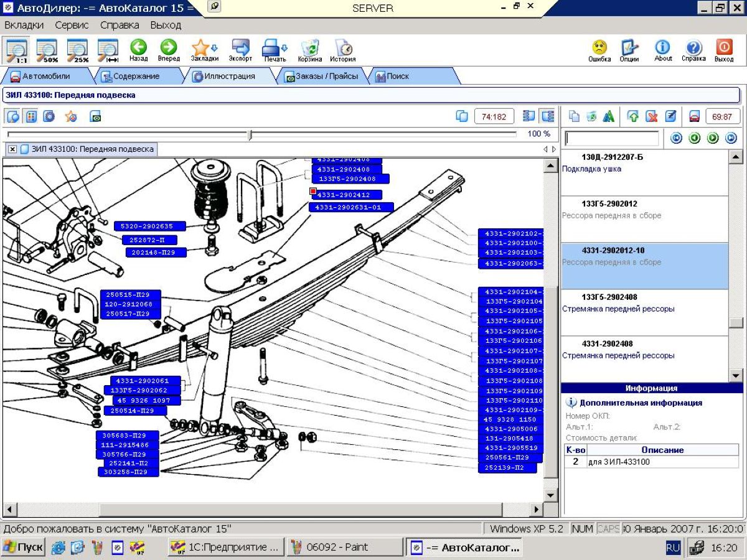Toggle the 1:1 zoom mode button
The height and width of the screenshot is (560, 747).
point(16,49)
